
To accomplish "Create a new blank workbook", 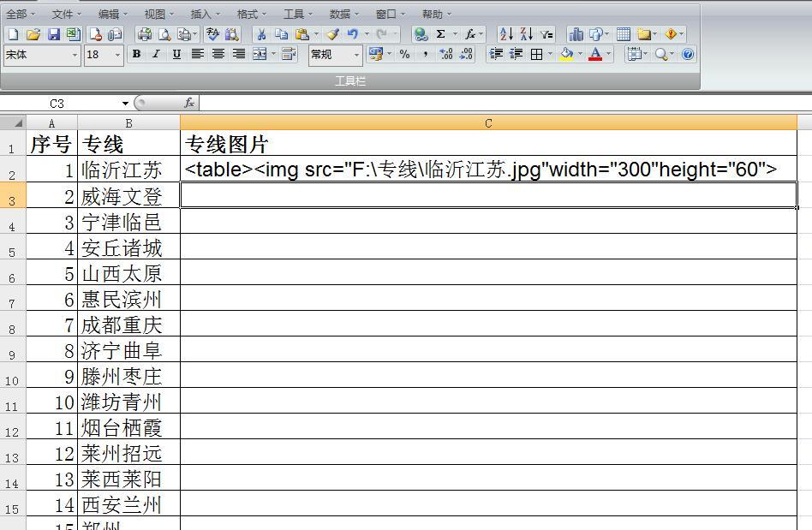I will [14, 34].
